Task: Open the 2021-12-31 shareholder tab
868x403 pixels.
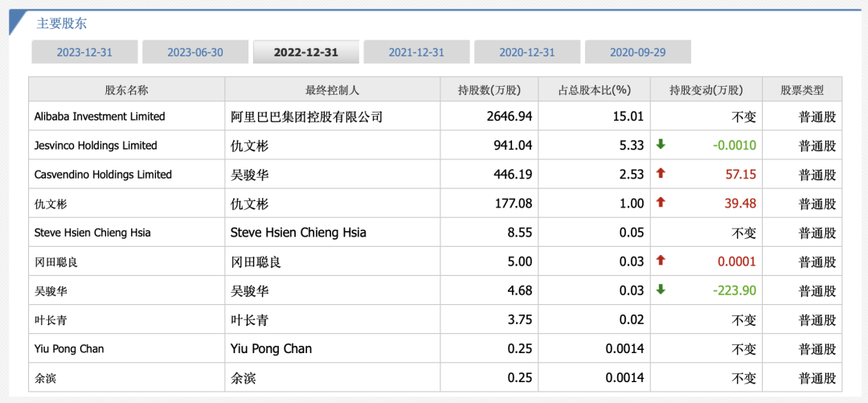Action: 417,52
